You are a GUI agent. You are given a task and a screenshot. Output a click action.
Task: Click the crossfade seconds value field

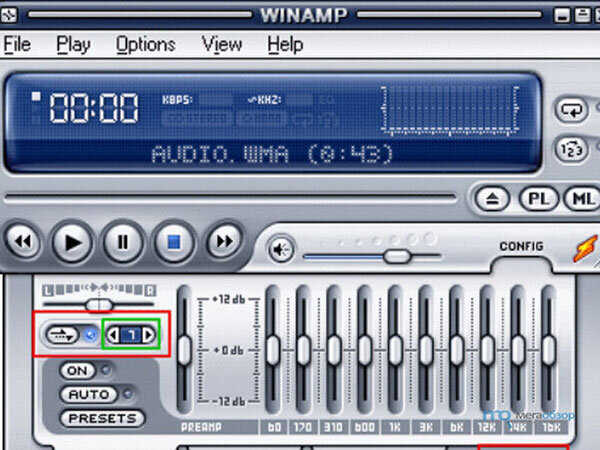coord(130,335)
